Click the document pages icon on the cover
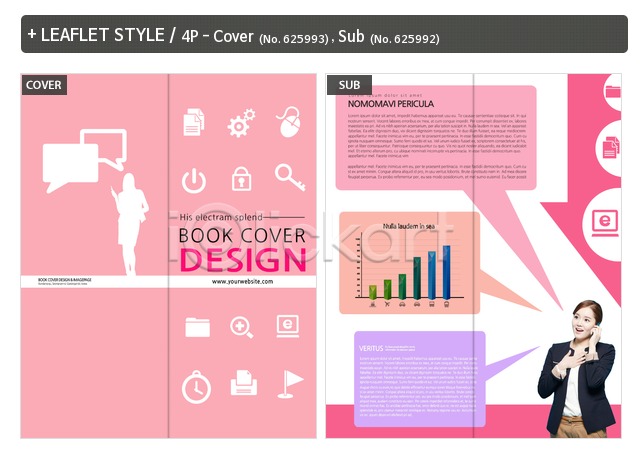640x453 pixels. (x=193, y=123)
